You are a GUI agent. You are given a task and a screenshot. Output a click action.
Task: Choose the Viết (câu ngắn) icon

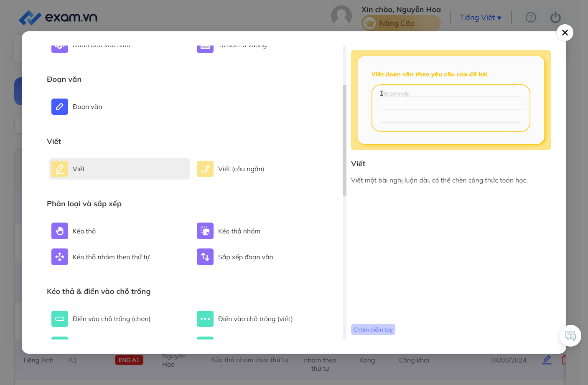pos(205,169)
